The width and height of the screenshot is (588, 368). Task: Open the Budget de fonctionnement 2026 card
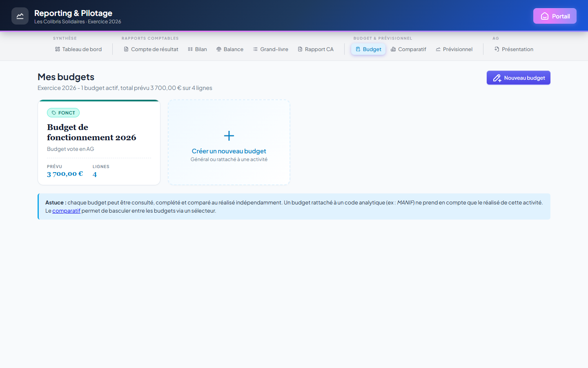99,142
